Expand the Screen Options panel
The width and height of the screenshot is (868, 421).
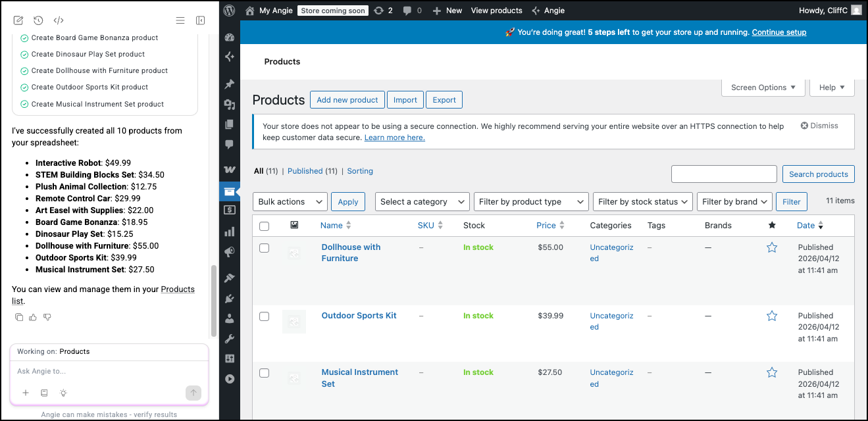click(763, 87)
